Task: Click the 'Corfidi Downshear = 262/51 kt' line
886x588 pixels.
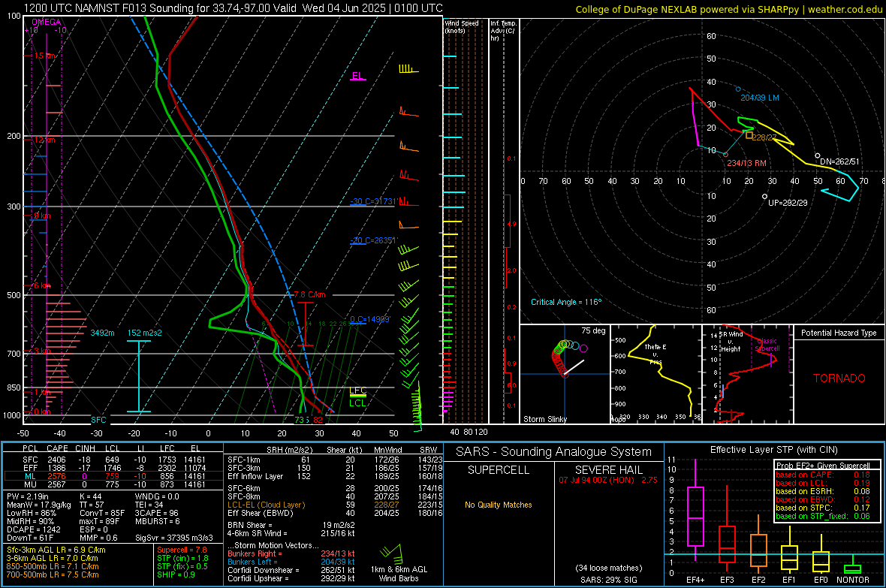Action: point(291,571)
